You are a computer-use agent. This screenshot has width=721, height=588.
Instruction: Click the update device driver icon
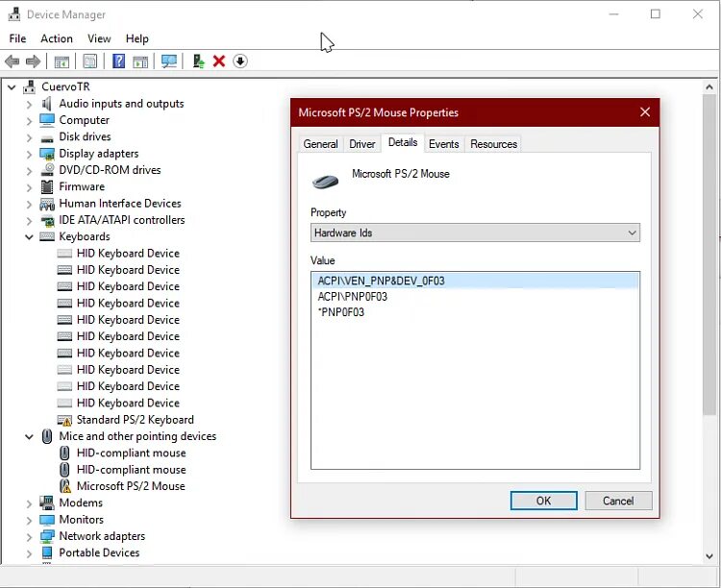click(x=198, y=61)
